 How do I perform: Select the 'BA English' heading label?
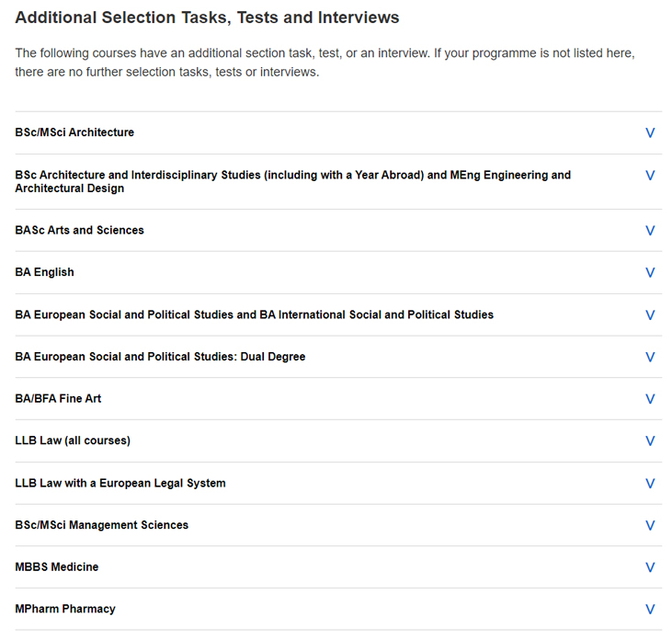(x=44, y=272)
